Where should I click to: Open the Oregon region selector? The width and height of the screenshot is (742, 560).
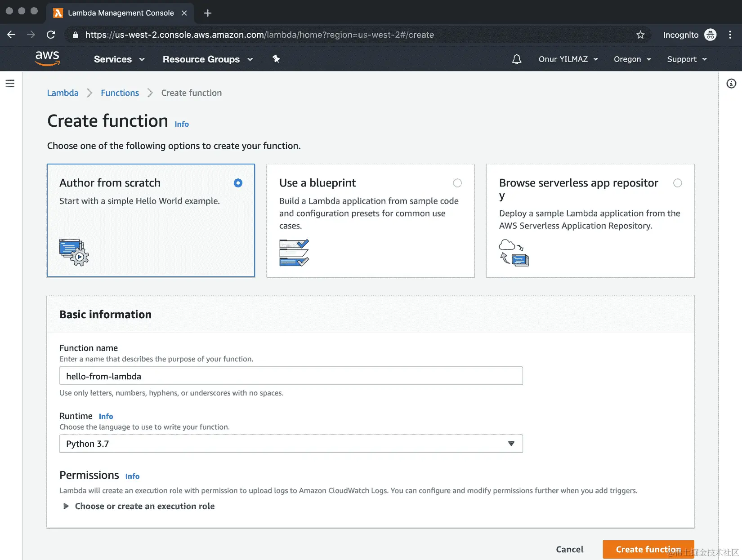[631, 59]
